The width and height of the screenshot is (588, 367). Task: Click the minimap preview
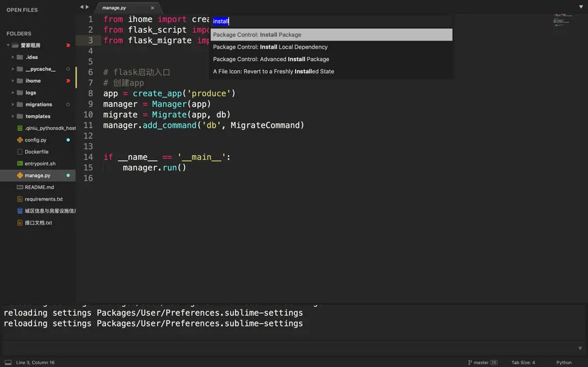click(x=563, y=20)
